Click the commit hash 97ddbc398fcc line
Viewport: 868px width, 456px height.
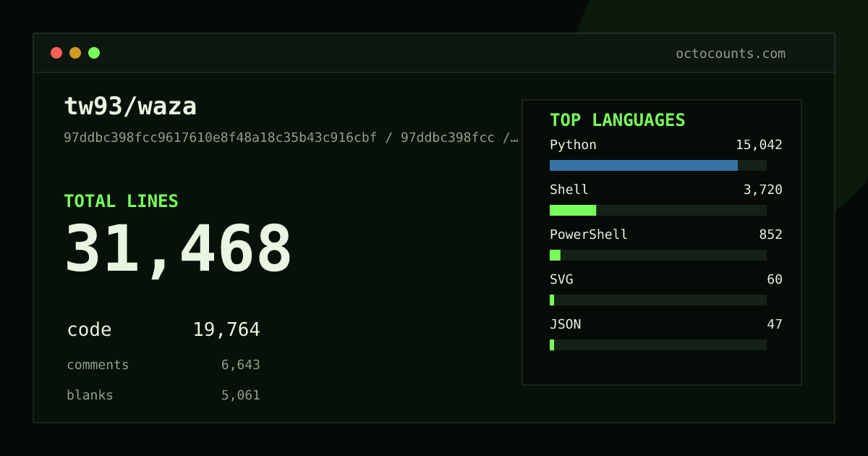(291, 138)
